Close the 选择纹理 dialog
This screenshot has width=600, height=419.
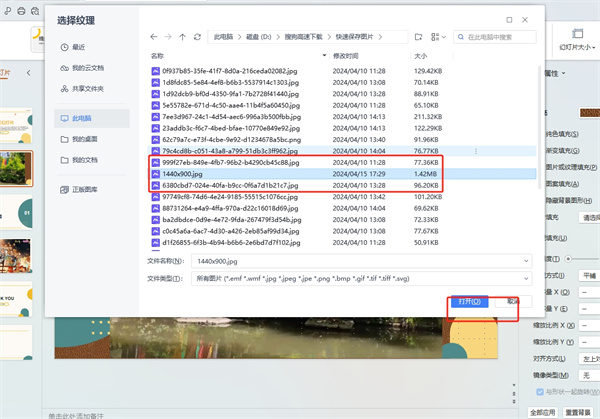(525, 20)
